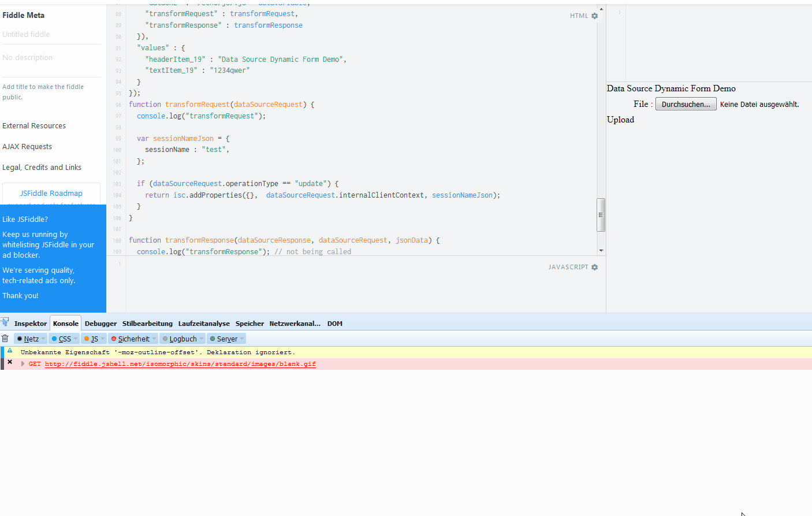
Task: Click the empty JavaScript panel editor area
Action: pos(366,284)
